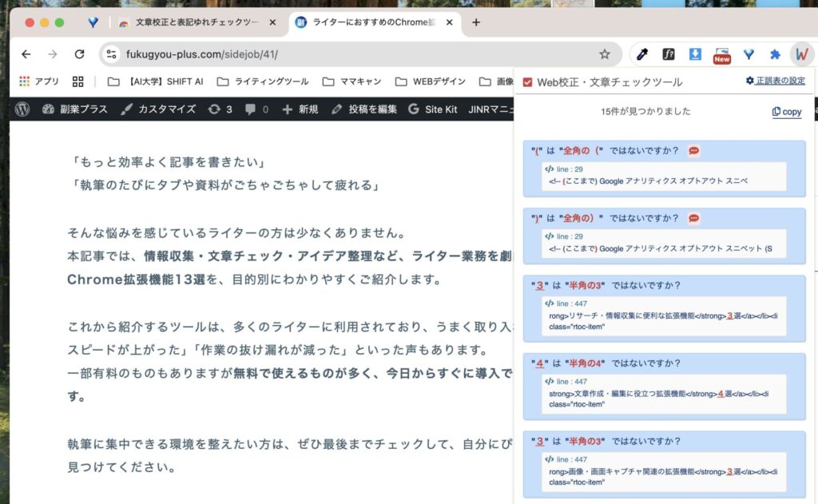Open the ライティングツール bookmark folder
Viewport: 818px width, 504px height.
(x=262, y=81)
